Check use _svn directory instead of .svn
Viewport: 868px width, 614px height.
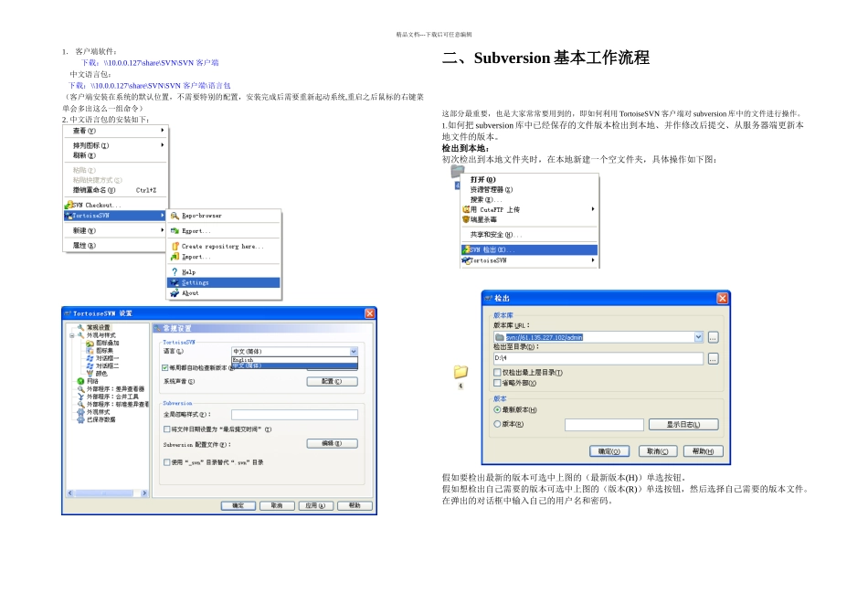click(x=166, y=462)
